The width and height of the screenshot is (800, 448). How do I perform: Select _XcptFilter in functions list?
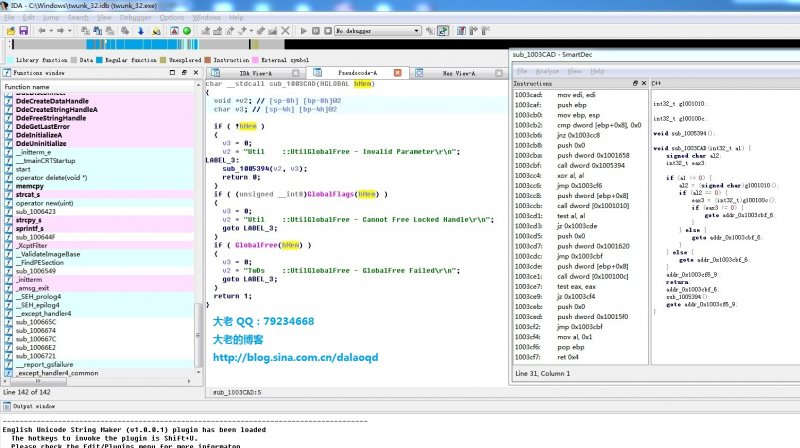32,245
